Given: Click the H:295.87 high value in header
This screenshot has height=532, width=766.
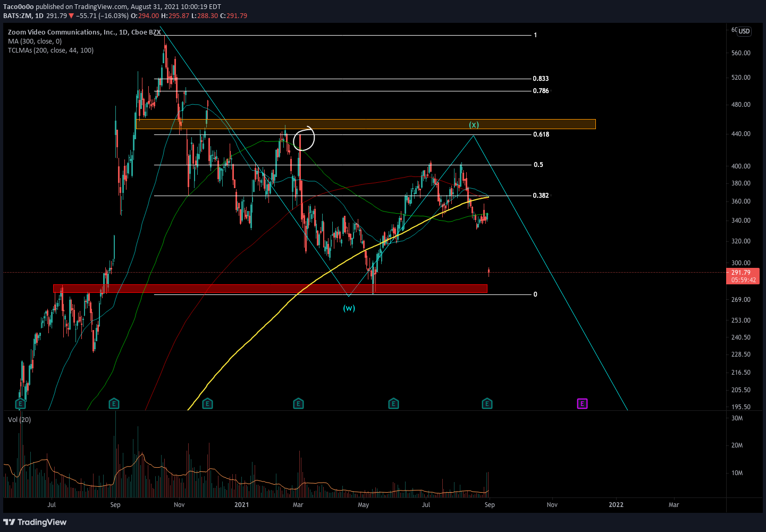Looking at the screenshot, I should pos(175,16).
